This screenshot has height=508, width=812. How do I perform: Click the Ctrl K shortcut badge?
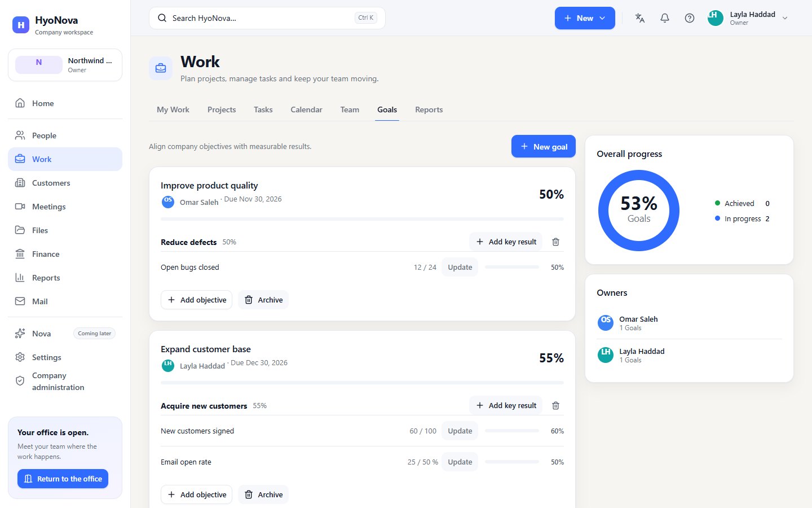click(366, 18)
